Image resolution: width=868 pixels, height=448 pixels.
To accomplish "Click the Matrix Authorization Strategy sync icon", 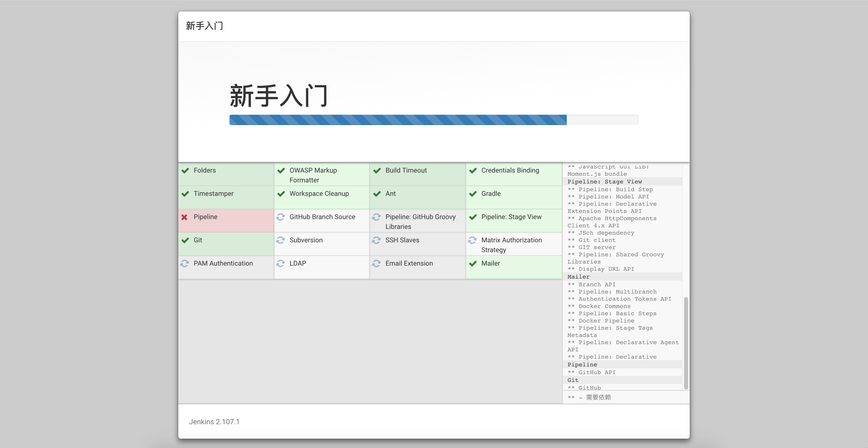I will (x=472, y=240).
